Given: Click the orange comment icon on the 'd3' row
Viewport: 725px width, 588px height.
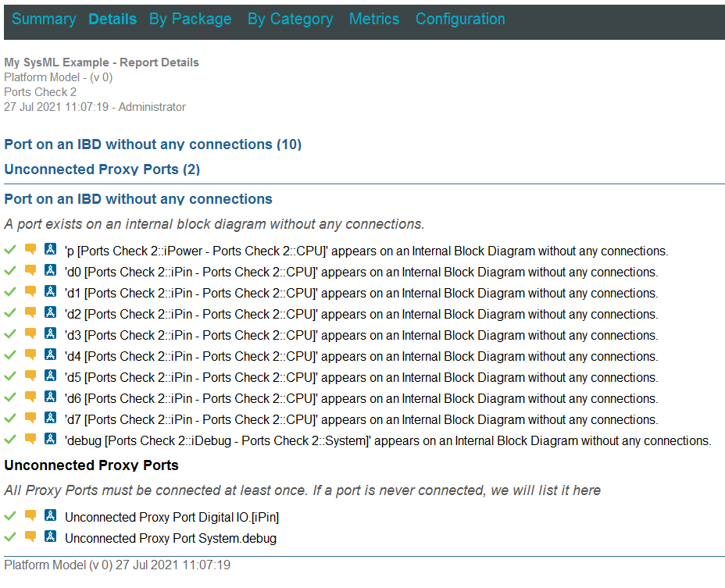Looking at the screenshot, I should click(x=30, y=334).
